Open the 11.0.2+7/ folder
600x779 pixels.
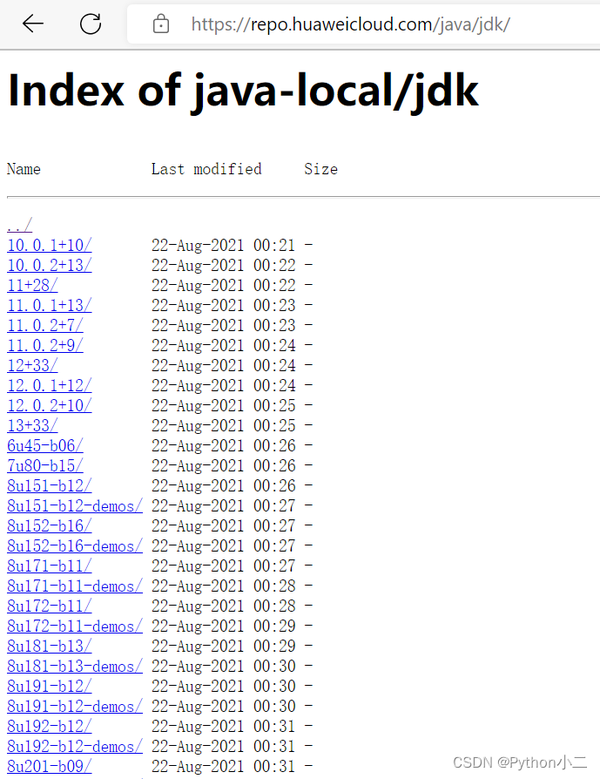[45, 325]
